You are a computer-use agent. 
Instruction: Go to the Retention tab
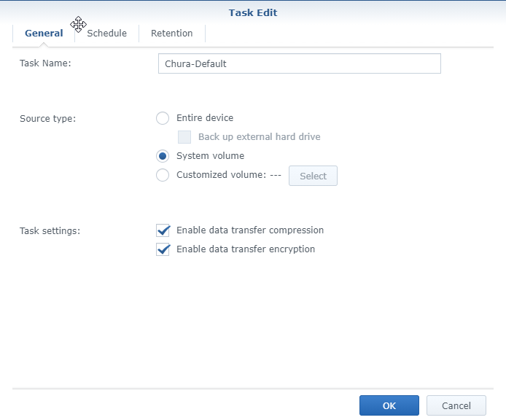172,34
